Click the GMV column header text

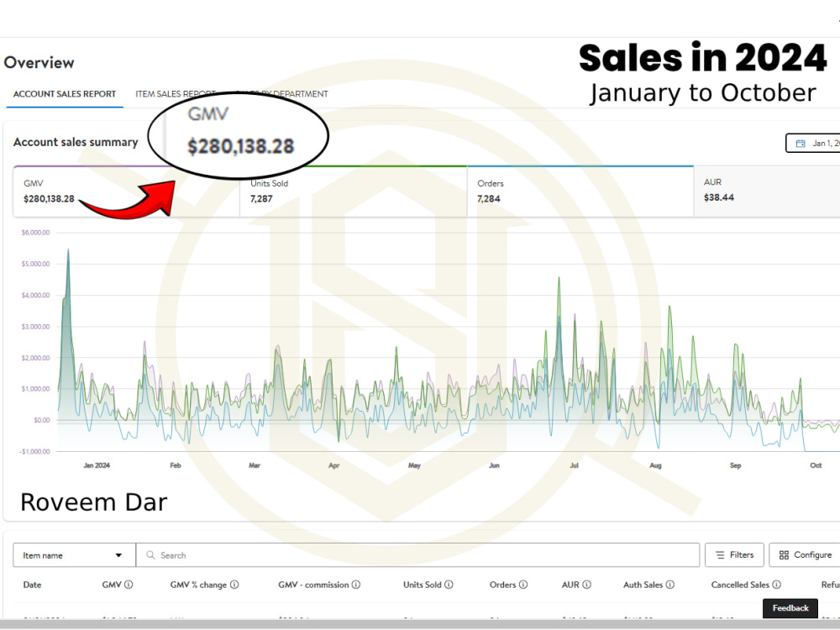point(112,585)
